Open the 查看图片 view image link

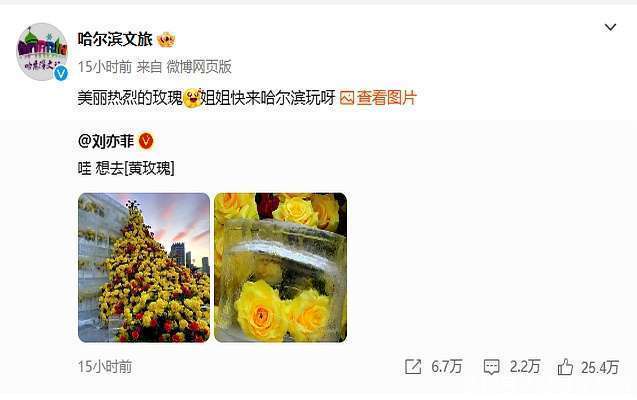coord(387,98)
